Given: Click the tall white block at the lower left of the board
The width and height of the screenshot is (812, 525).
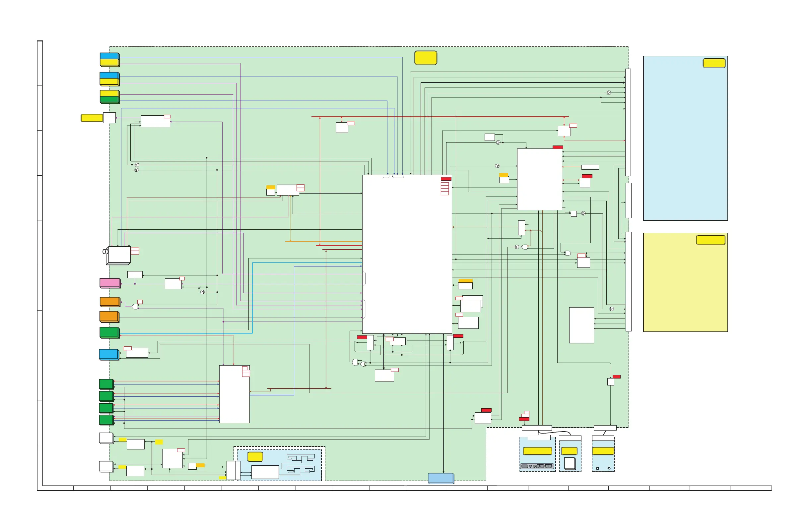Looking at the screenshot, I should 235,394.
